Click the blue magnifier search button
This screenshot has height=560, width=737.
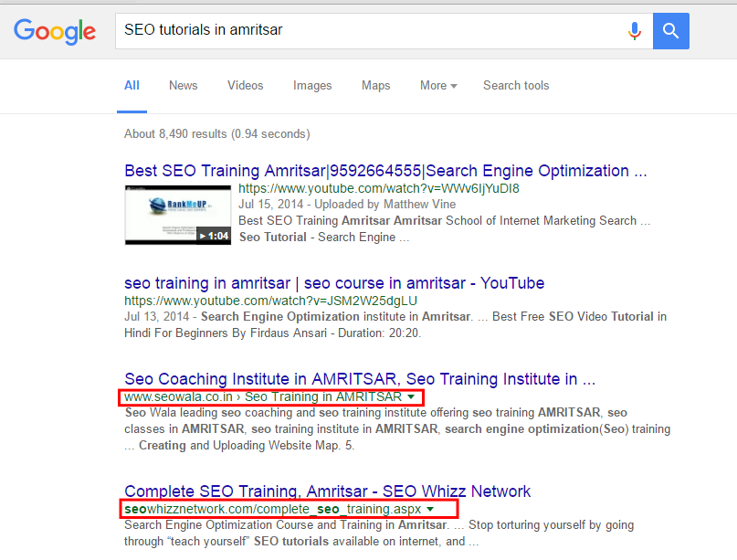coord(670,31)
